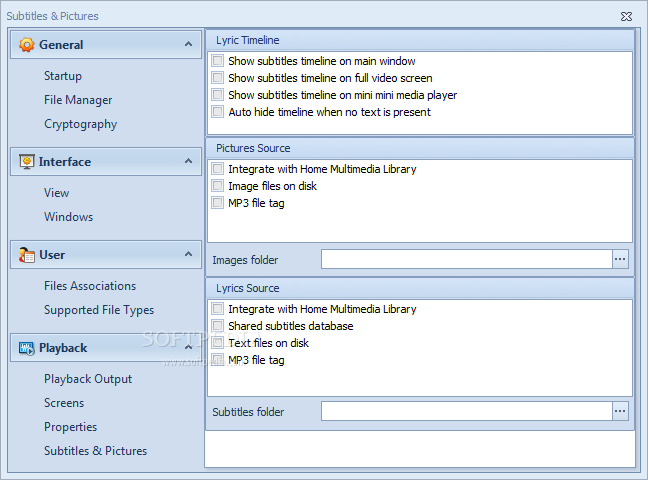Check Image files on disk
The image size is (648, 480).
point(217,186)
